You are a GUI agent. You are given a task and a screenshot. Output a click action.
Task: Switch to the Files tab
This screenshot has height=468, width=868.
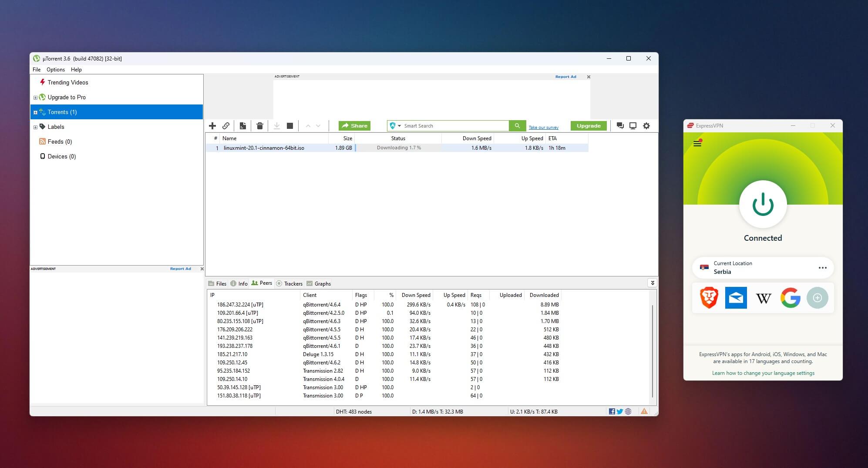217,283
